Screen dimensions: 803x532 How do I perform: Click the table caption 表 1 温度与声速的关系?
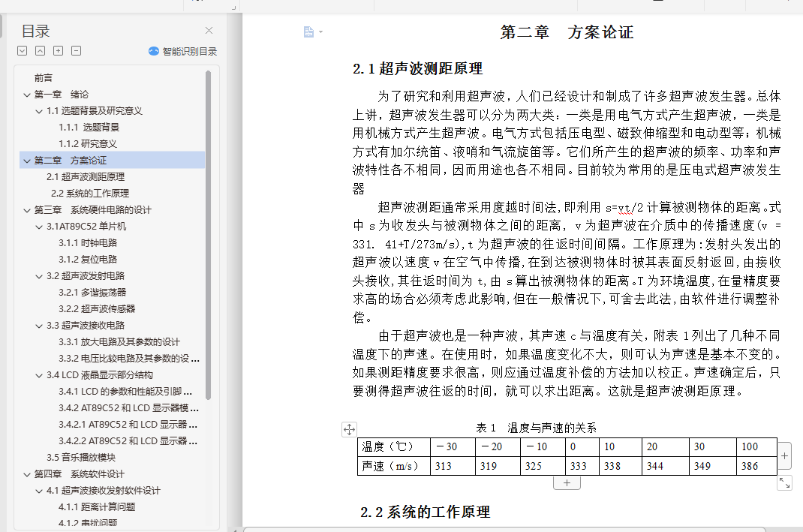point(536,428)
